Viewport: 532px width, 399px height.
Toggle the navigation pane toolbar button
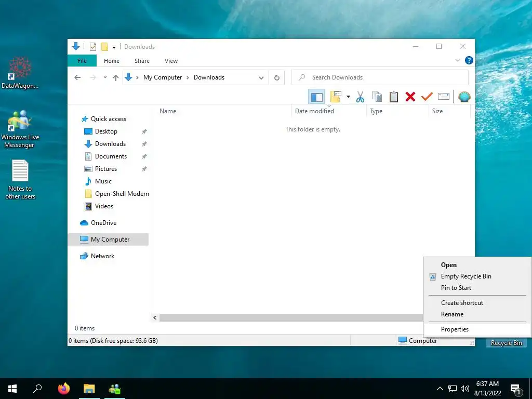point(316,97)
